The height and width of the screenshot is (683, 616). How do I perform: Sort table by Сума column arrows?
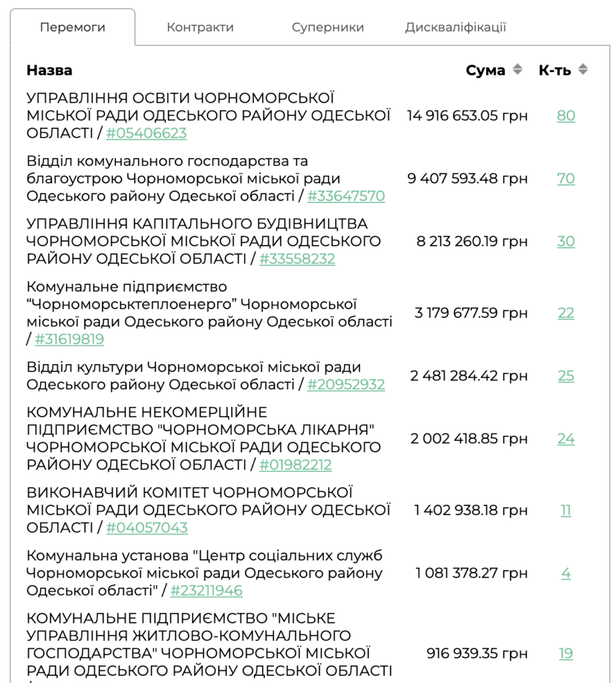coord(517,69)
